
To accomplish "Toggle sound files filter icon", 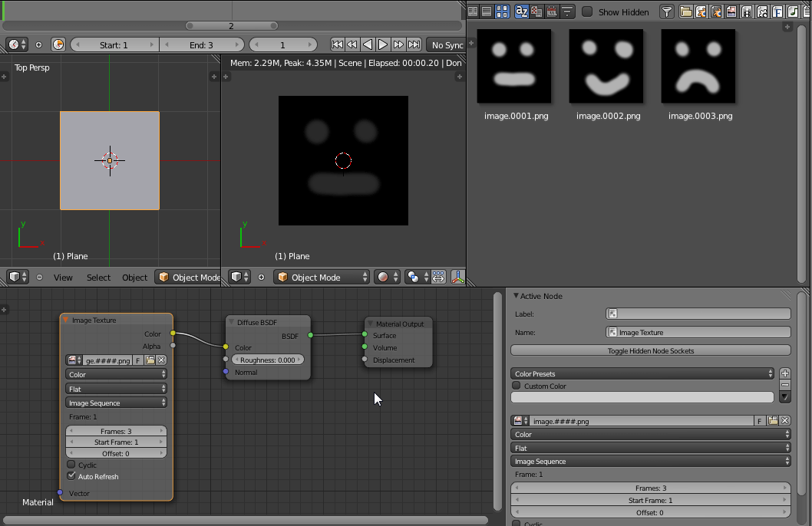I will point(793,12).
